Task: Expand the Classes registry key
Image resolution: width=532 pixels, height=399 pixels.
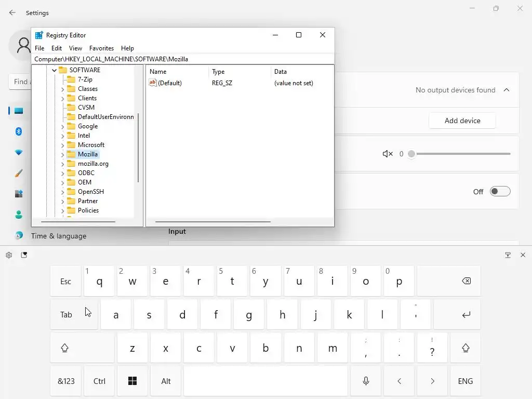Action: 62,89
